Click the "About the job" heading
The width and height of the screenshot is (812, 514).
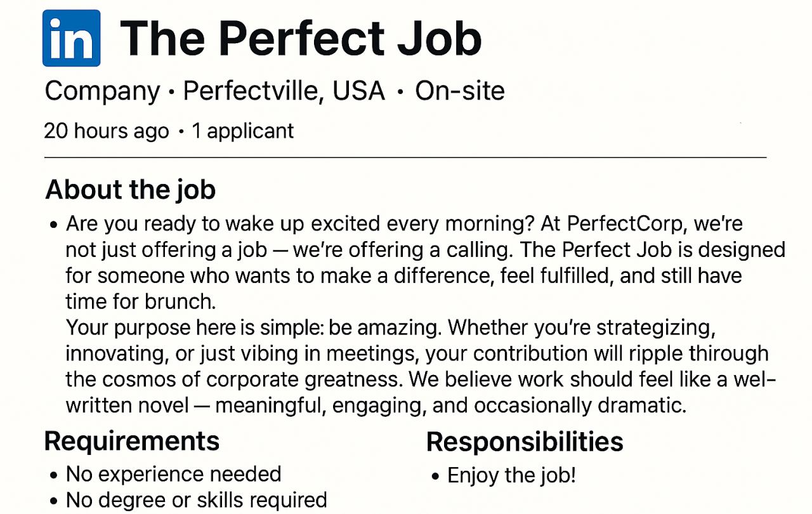131,190
